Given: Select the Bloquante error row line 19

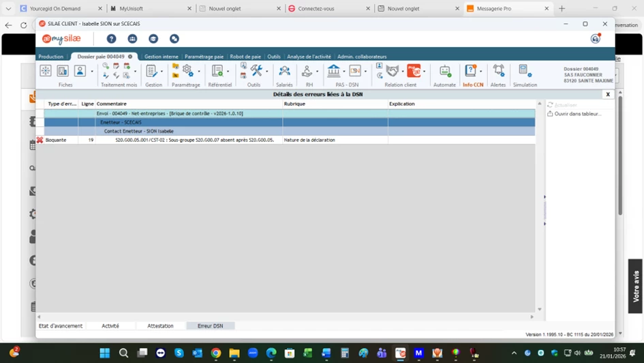Looking at the screenshot, I should pos(286,140).
